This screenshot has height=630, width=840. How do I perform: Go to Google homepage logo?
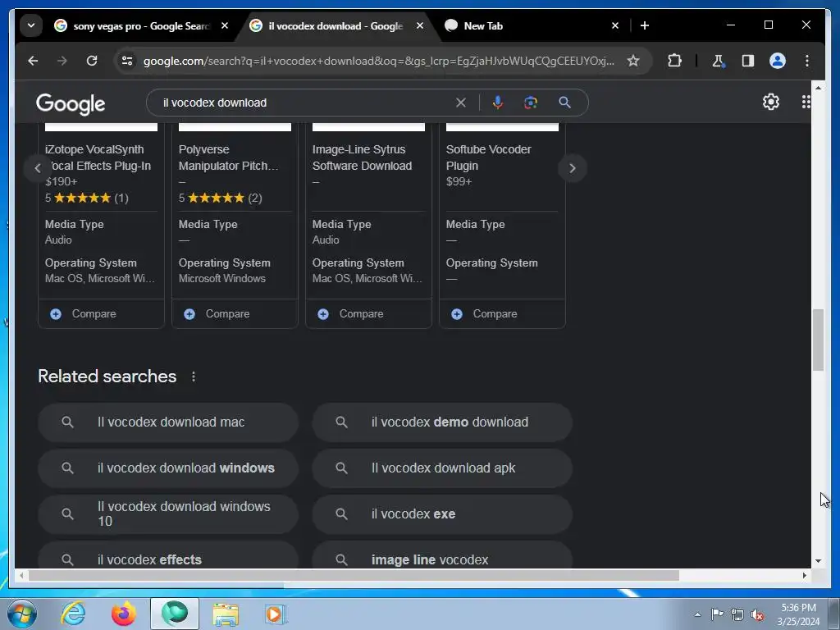click(71, 104)
